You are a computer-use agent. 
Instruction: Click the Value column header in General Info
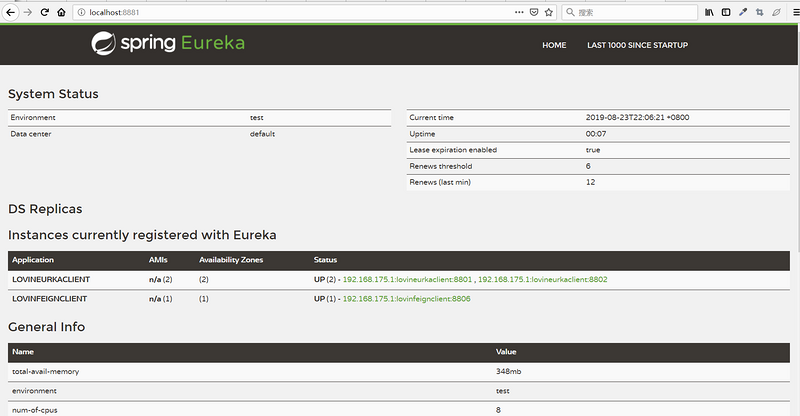(x=506, y=352)
